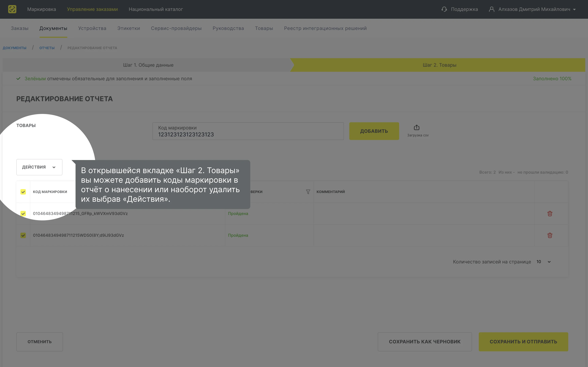Switch to the Товары tab
This screenshot has width=588, height=367.
[x=264, y=28]
